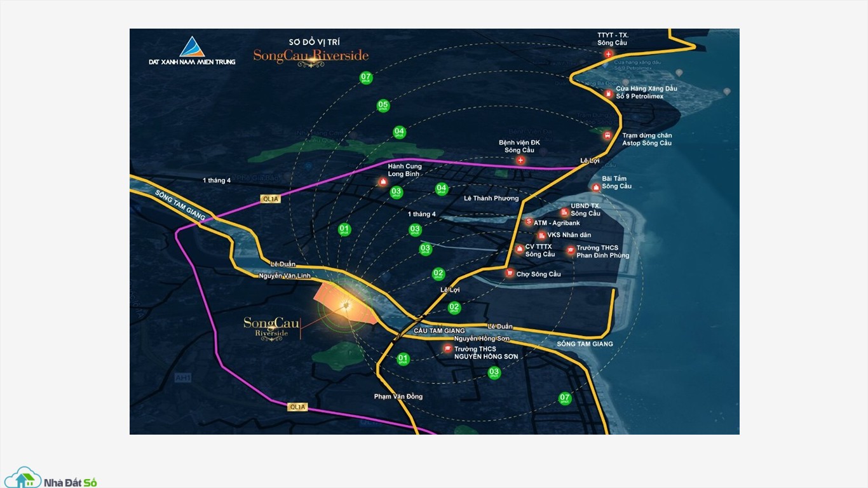The height and width of the screenshot is (488, 868).
Task: Select the Bệnh viện ĐK Sông Cầu hospital icon
Action: 521,161
